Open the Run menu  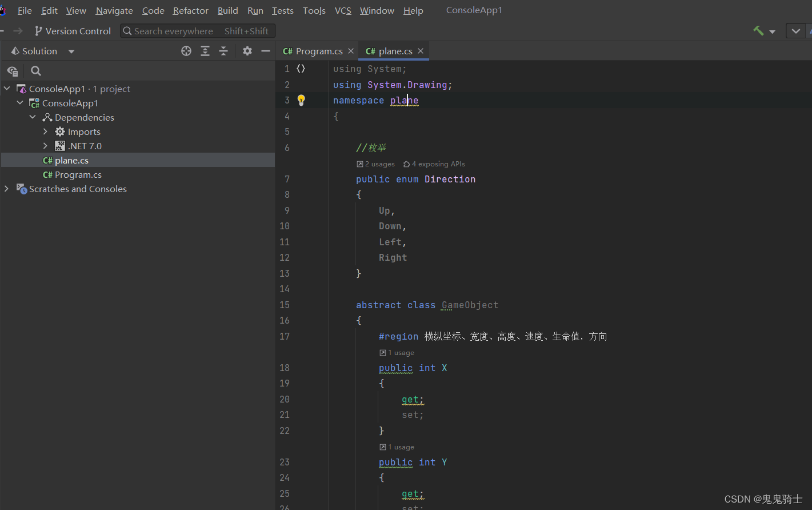click(255, 10)
